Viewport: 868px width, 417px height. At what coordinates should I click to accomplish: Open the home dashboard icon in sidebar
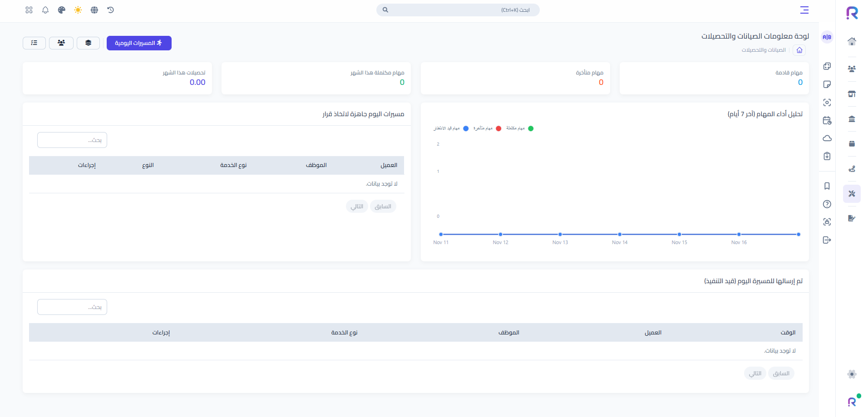tap(852, 41)
